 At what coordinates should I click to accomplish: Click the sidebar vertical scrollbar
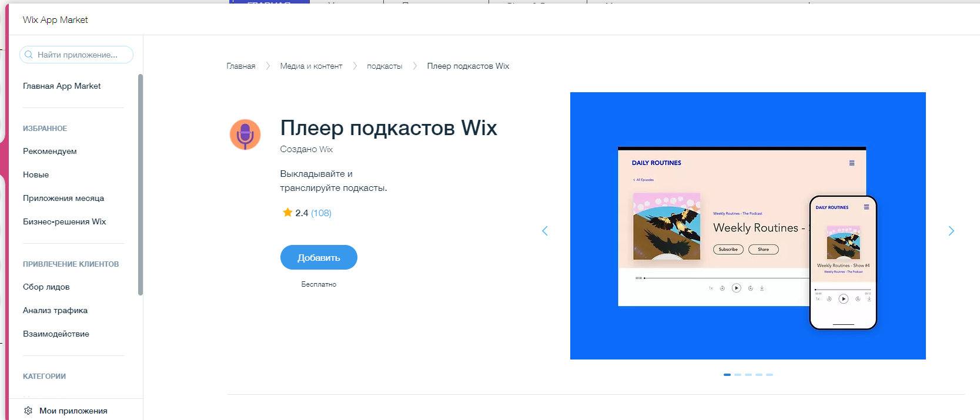pyautogui.click(x=141, y=184)
